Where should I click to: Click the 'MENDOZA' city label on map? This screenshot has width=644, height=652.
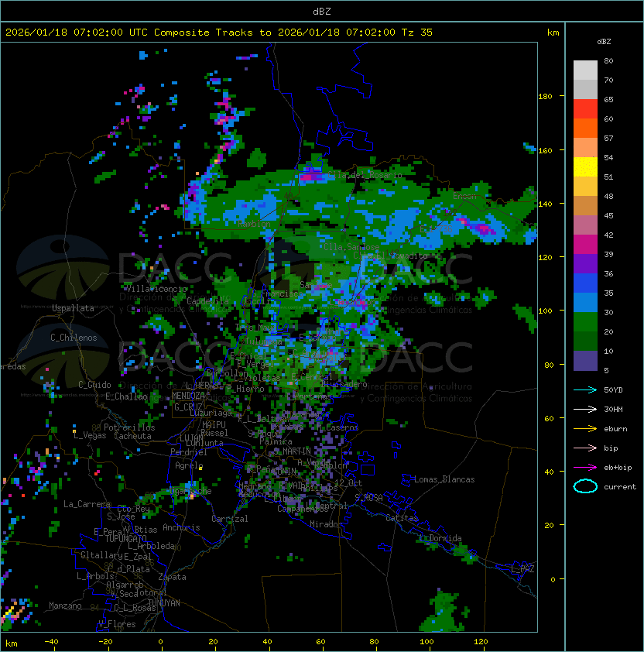pyautogui.click(x=188, y=396)
